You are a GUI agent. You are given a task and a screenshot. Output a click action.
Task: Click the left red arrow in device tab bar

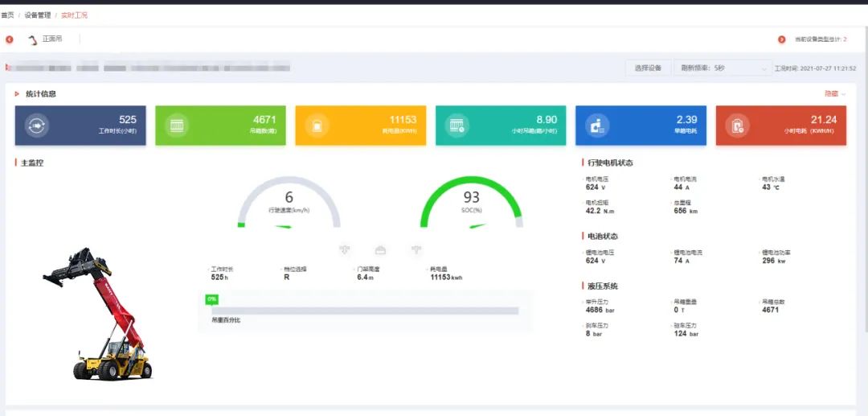pyautogui.click(x=10, y=39)
